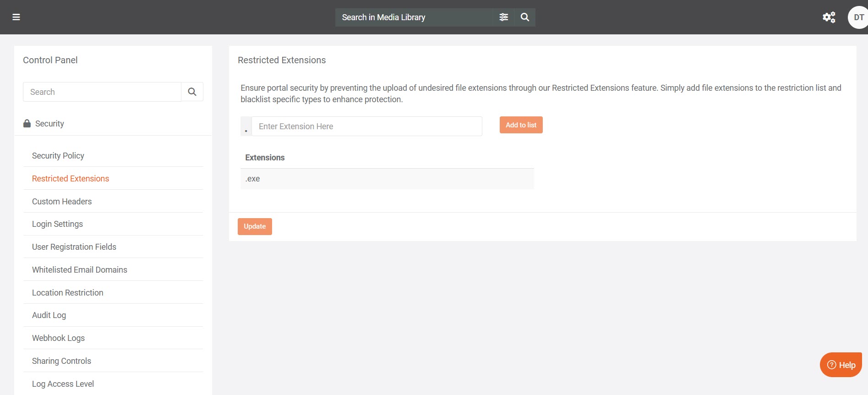This screenshot has width=868, height=395.
Task: Focus the Enter Extension Here field
Action: point(366,126)
